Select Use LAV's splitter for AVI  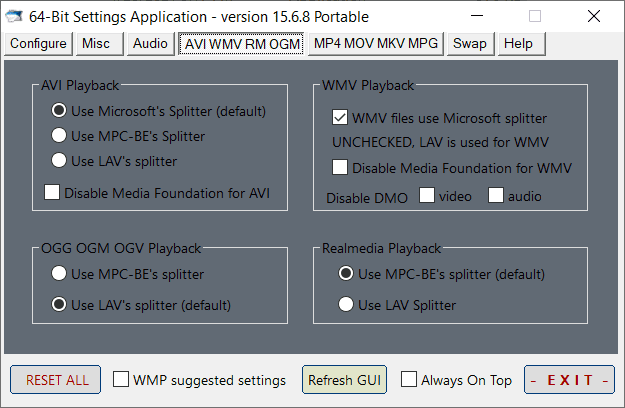pos(59,160)
